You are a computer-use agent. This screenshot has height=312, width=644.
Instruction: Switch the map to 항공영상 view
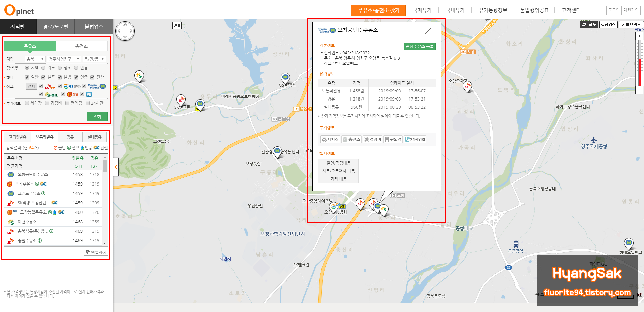pyautogui.click(x=608, y=25)
